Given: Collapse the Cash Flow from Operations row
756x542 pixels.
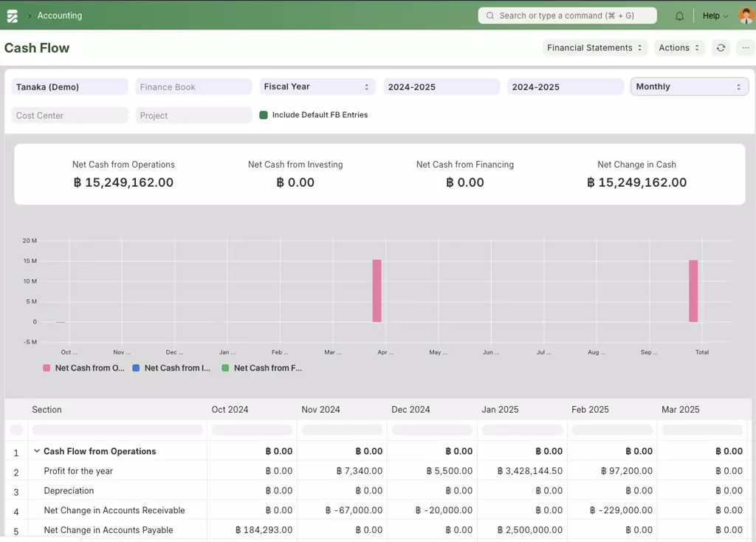Looking at the screenshot, I should click(37, 451).
